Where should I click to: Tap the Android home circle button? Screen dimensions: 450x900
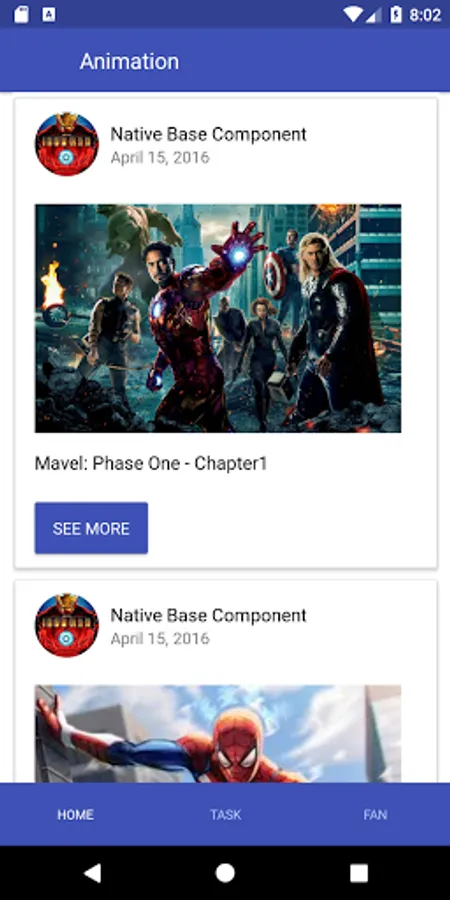pos(225,873)
